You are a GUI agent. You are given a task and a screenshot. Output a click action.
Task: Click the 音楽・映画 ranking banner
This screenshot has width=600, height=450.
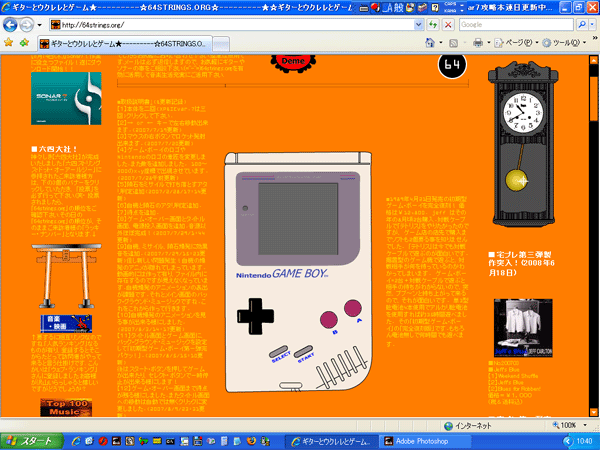(x=66, y=323)
